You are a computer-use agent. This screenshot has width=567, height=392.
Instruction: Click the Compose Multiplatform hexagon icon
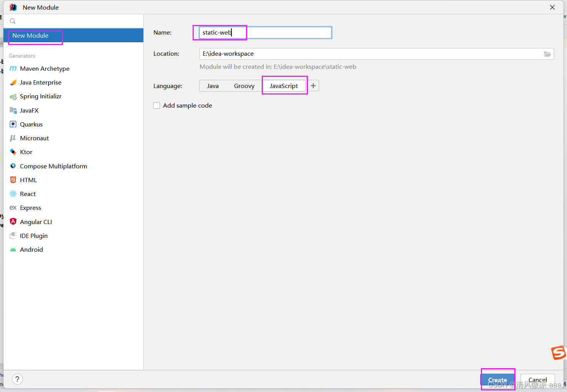pyautogui.click(x=13, y=166)
